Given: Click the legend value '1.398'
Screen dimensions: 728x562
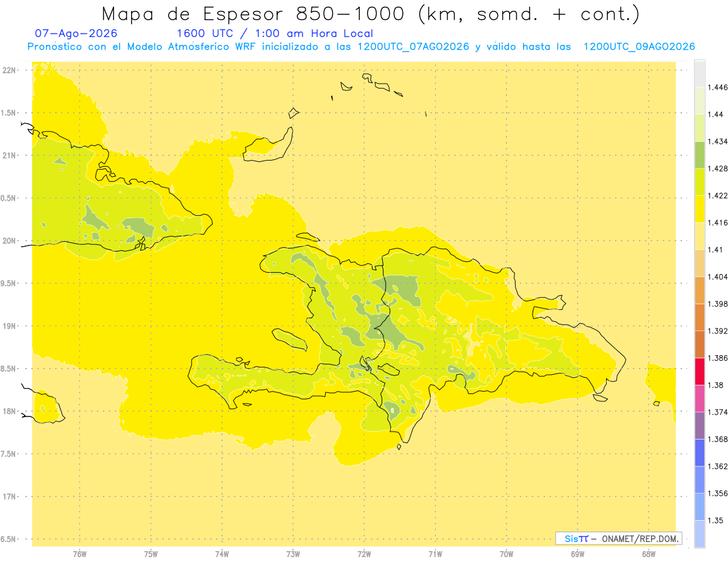Looking at the screenshot, I should 718,304.
